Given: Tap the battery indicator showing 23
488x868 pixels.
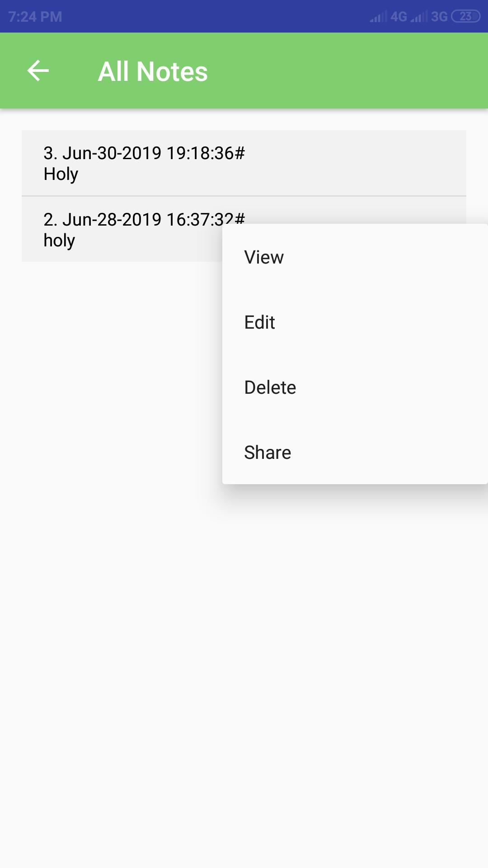Looking at the screenshot, I should click(466, 17).
